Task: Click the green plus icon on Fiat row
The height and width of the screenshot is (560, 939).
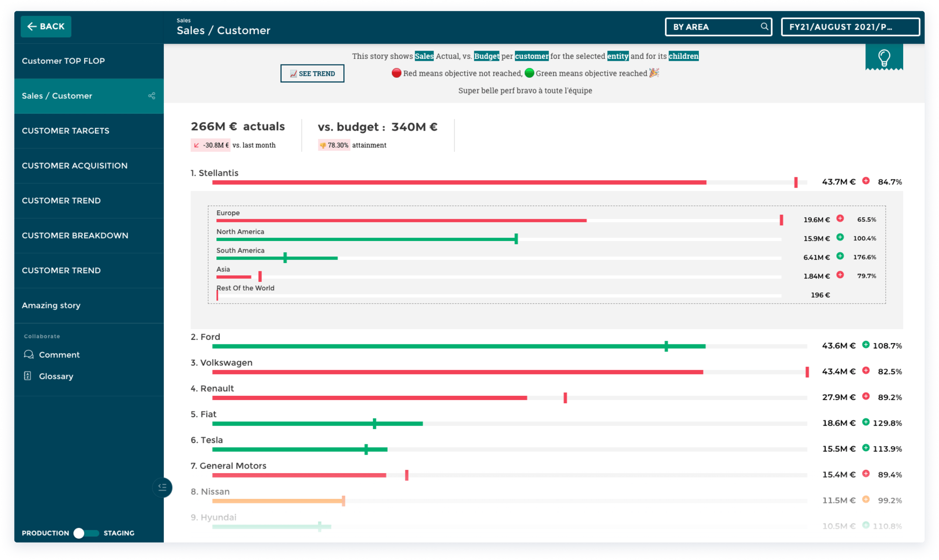Action: pyautogui.click(x=866, y=422)
